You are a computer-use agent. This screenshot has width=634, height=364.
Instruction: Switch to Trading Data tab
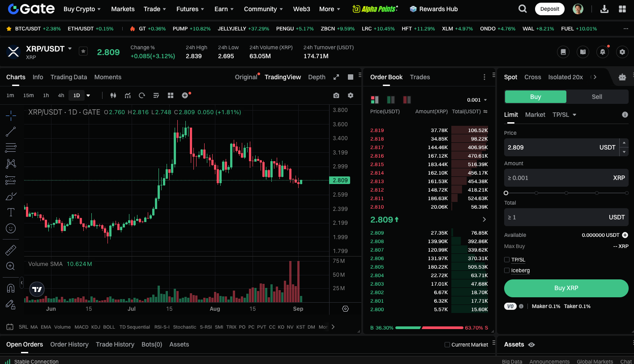click(69, 77)
